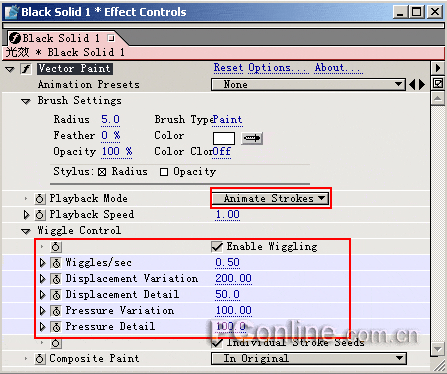The height and width of the screenshot is (374, 447).
Task: Open the panel flyout menu arrow
Action: pyautogui.click(x=438, y=68)
